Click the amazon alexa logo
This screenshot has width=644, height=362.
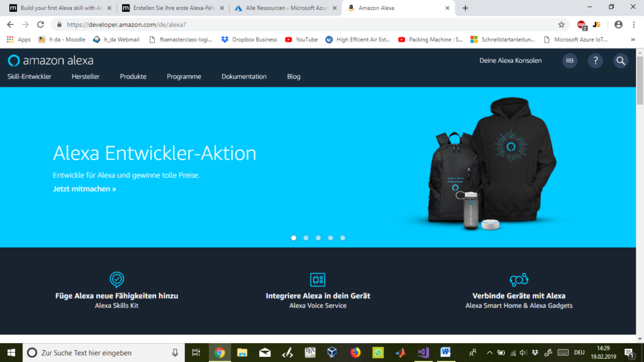(x=50, y=61)
